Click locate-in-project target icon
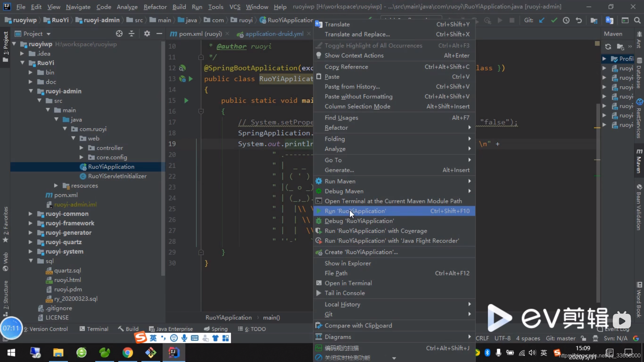The height and width of the screenshot is (362, 644). tap(119, 34)
